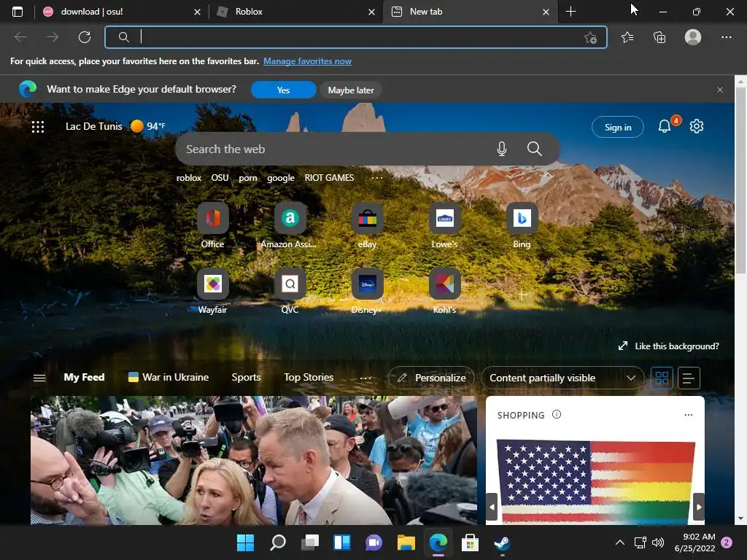This screenshot has height=560, width=747.
Task: Open Edge Settings and more menu
Action: point(726,37)
